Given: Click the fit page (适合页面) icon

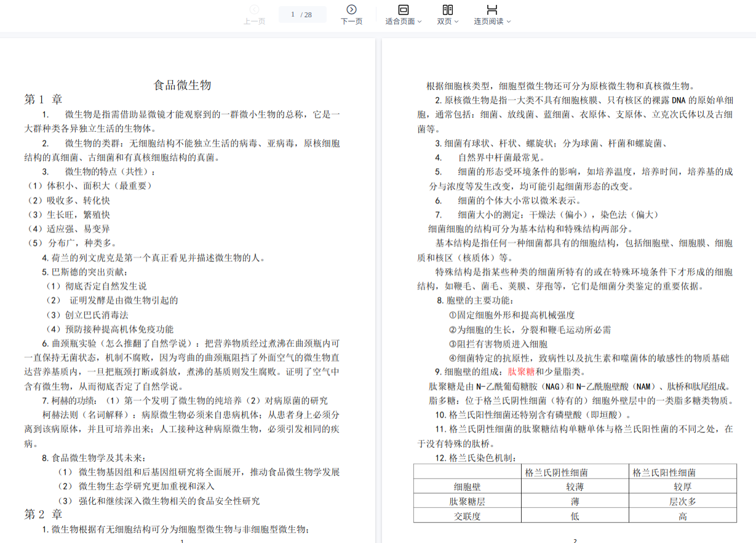Looking at the screenshot, I should click(404, 9).
